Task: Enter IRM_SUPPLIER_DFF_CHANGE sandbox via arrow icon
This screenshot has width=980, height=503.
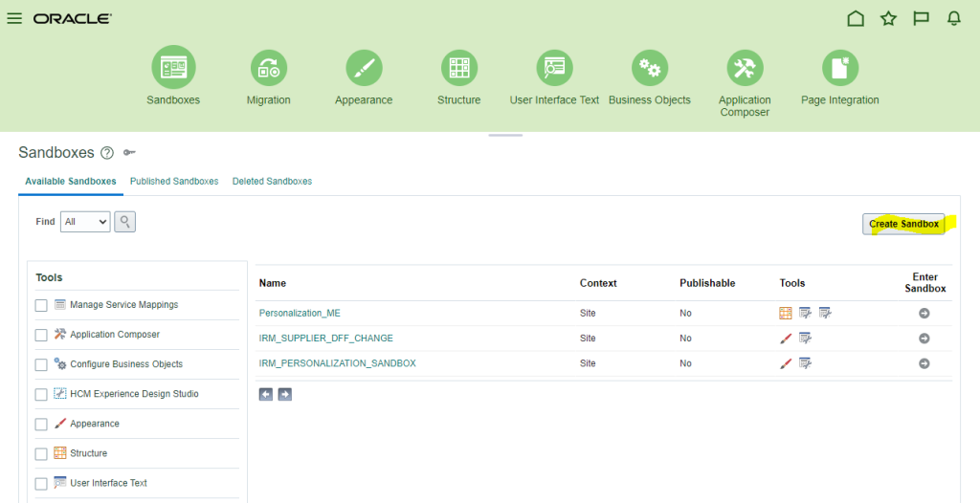Action: pos(924,338)
